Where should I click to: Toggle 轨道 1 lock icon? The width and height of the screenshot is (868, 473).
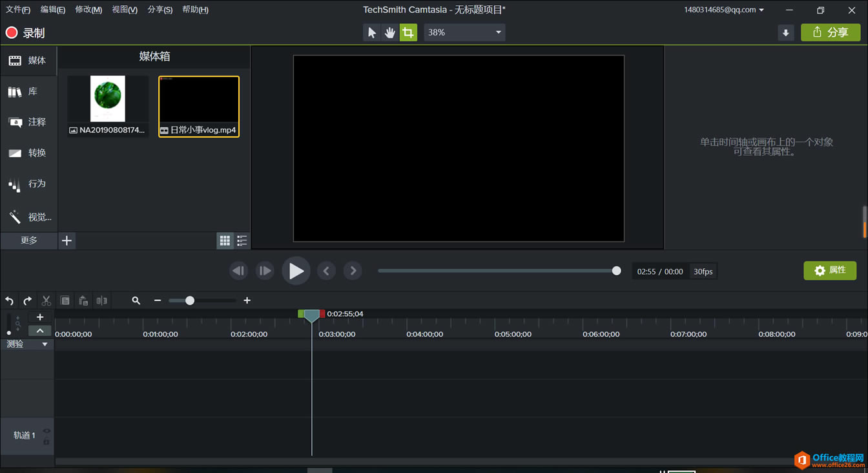[x=46, y=442]
